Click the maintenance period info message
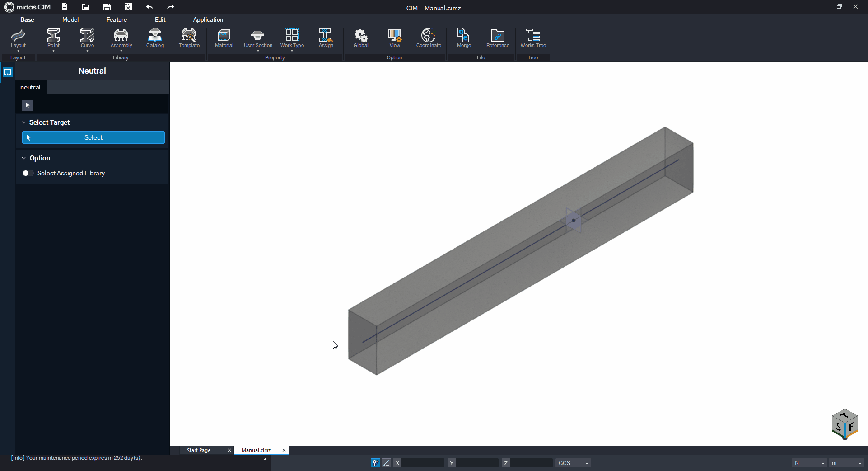This screenshot has width=868, height=471. [x=77, y=458]
